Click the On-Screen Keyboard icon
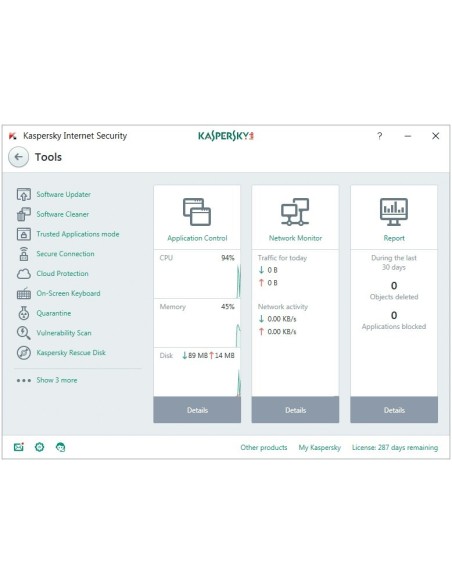This screenshot has height=584, width=452. 23,293
